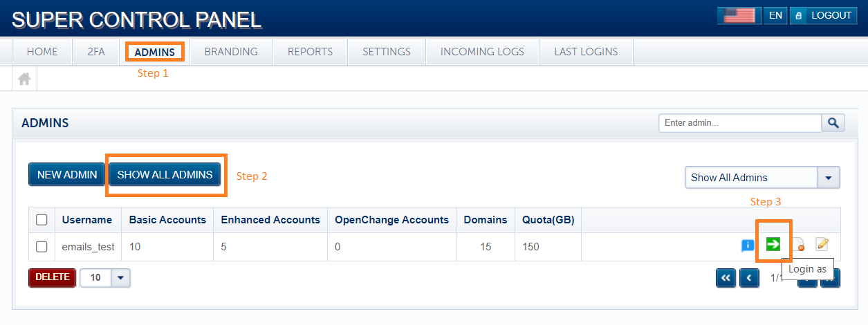Screen dimensions: 868x325
Task: Switch to the ADMINS tab
Action: point(155,52)
